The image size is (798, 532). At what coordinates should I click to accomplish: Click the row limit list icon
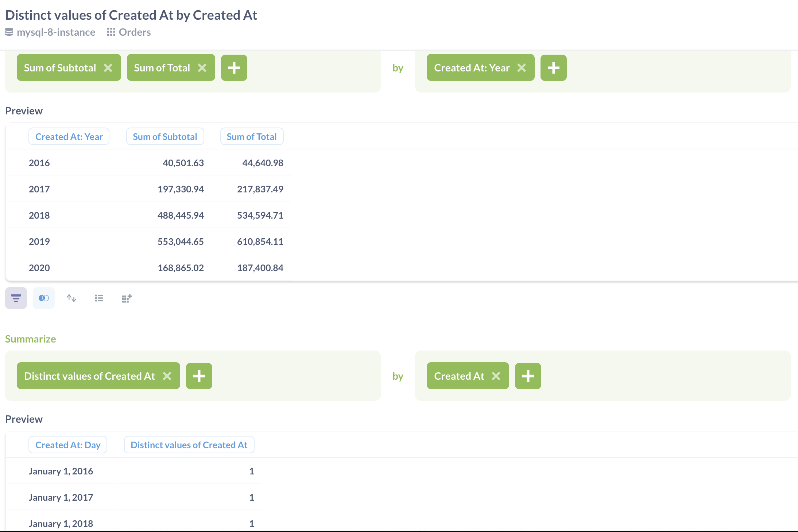tap(99, 298)
